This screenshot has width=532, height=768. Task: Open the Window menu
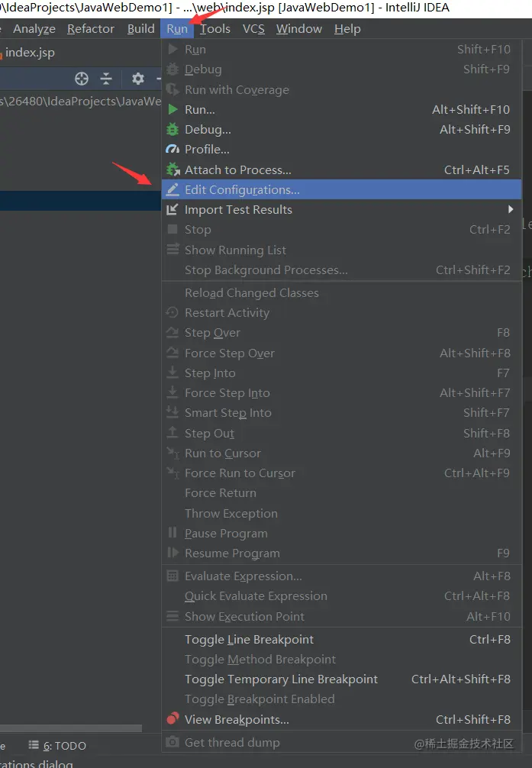point(298,29)
